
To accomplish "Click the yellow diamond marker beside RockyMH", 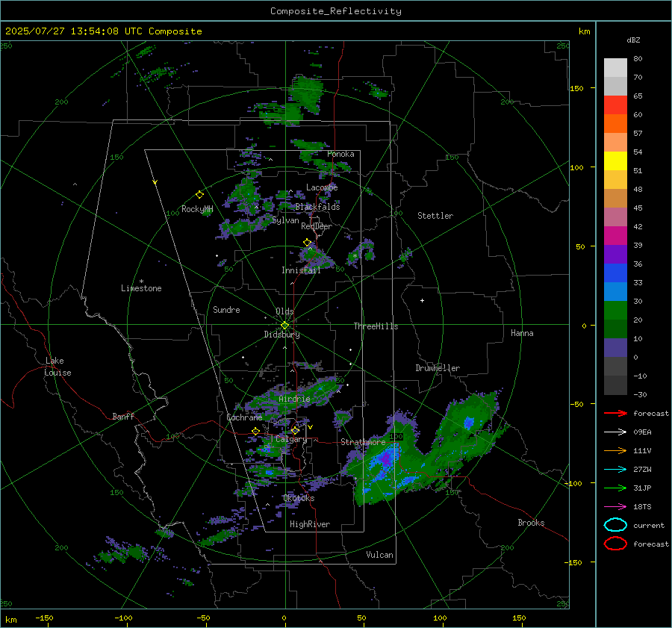I will [x=199, y=195].
